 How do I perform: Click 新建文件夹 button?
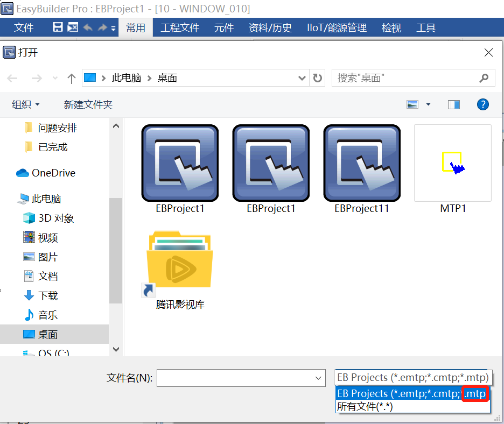[88, 104]
